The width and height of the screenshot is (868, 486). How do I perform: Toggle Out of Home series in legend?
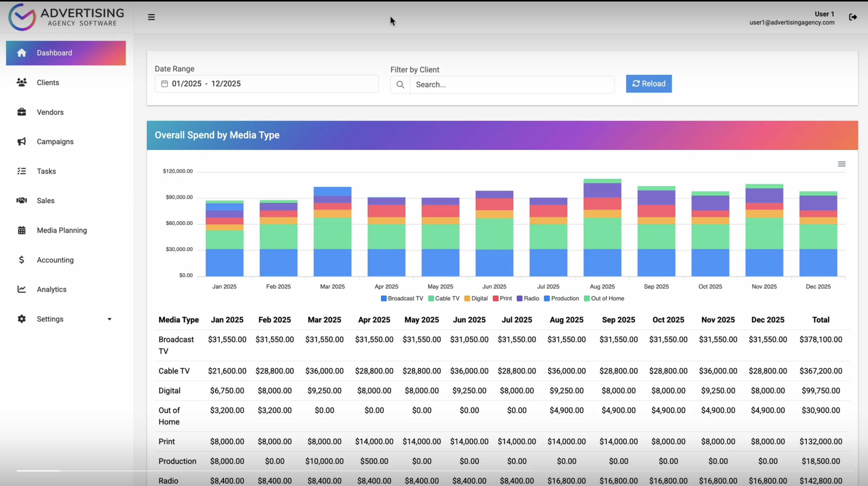point(604,298)
